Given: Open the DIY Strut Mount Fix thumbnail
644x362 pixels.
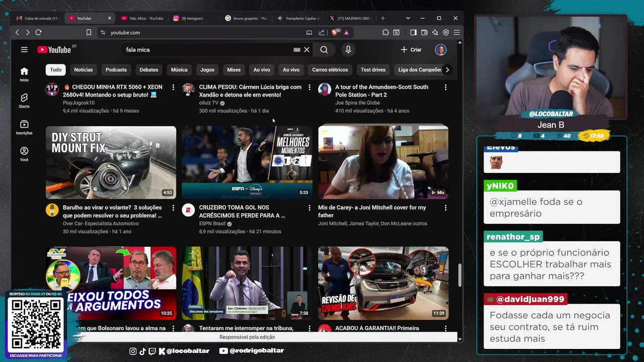Looking at the screenshot, I should coord(111,162).
